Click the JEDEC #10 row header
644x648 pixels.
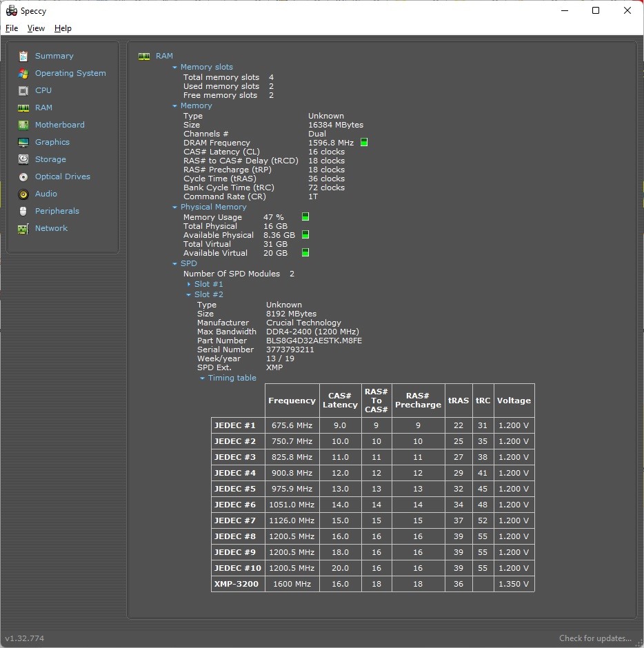(238, 568)
